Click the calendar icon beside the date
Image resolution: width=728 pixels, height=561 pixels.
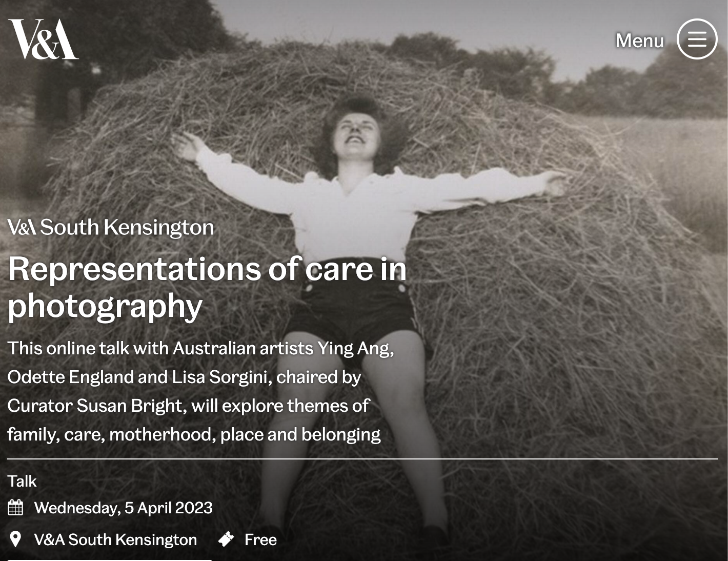[16, 507]
